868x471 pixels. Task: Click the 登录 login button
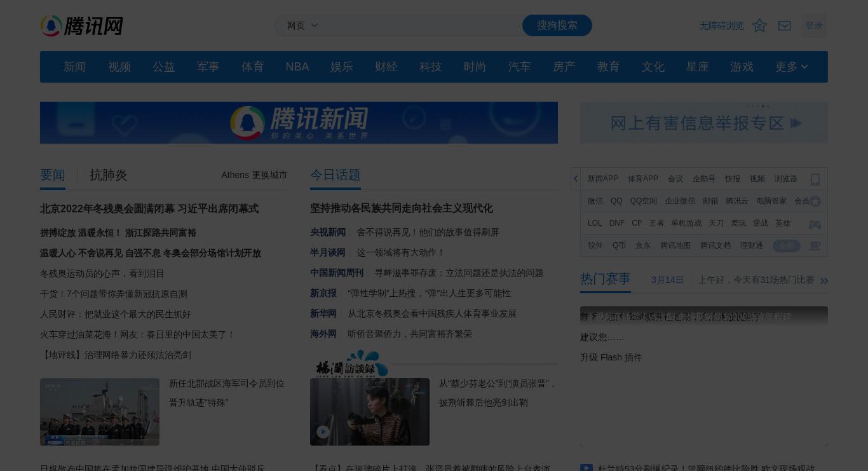coord(814,25)
